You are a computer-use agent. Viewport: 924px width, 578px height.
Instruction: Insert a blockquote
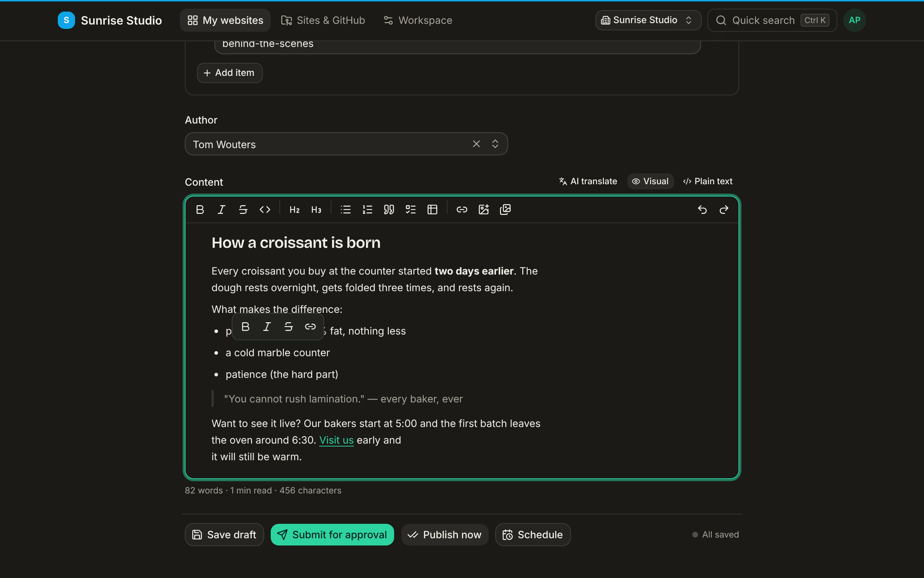pyautogui.click(x=389, y=210)
